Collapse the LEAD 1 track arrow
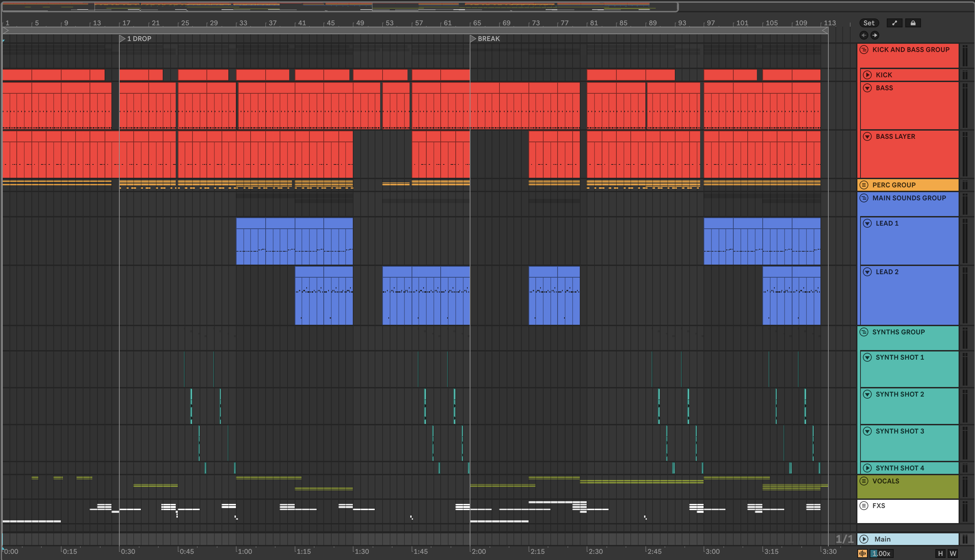Image resolution: width=975 pixels, height=560 pixels. coord(867,223)
